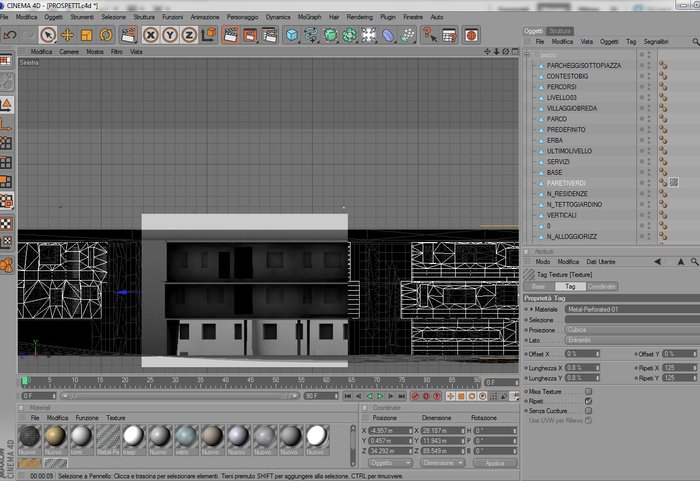Image resolution: width=700 pixels, height=481 pixels.
Task: Open the MoGraph menu
Action: [x=309, y=17]
